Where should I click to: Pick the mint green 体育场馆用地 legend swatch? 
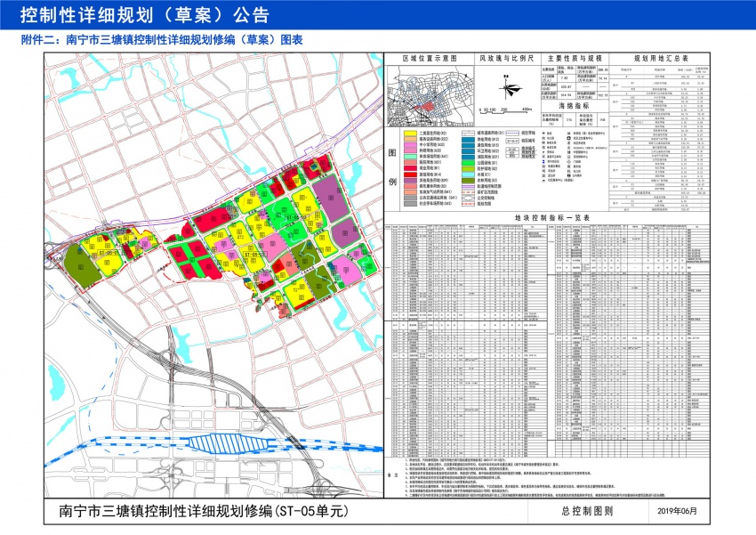pyautogui.click(x=410, y=157)
